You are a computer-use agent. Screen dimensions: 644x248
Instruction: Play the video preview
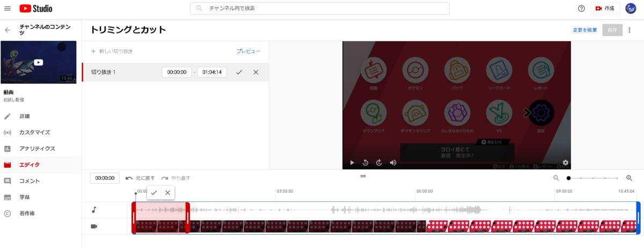[x=352, y=163]
